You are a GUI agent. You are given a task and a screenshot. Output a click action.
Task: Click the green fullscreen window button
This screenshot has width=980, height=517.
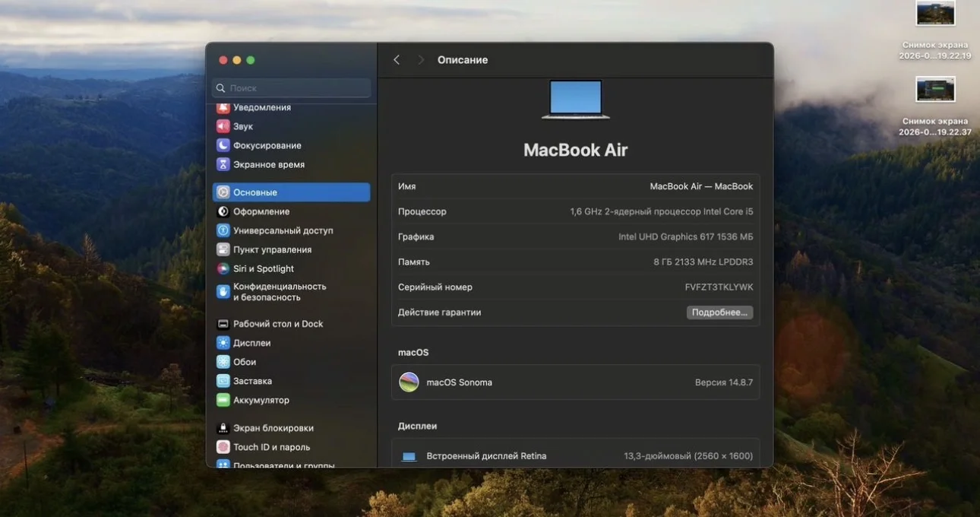pos(251,60)
